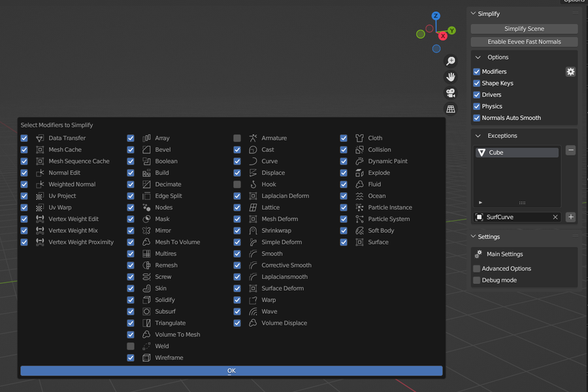Click the Array modifier icon
The image size is (588, 392).
click(146, 138)
